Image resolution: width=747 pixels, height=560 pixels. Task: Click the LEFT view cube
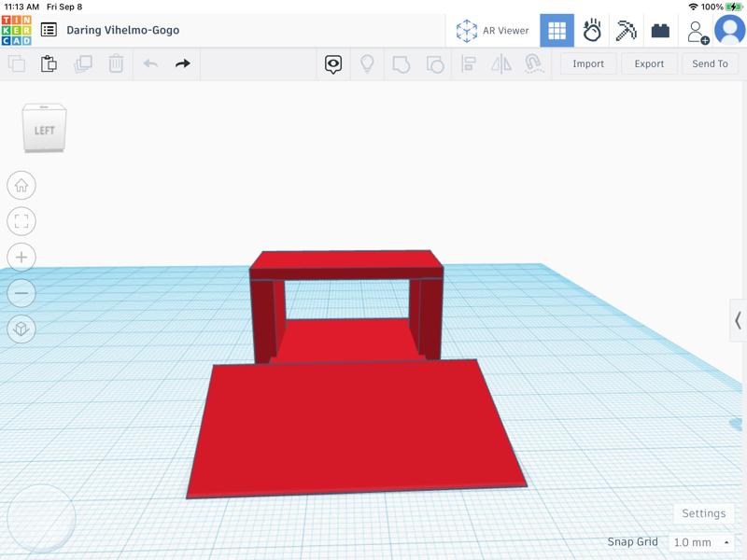pyautogui.click(x=45, y=130)
